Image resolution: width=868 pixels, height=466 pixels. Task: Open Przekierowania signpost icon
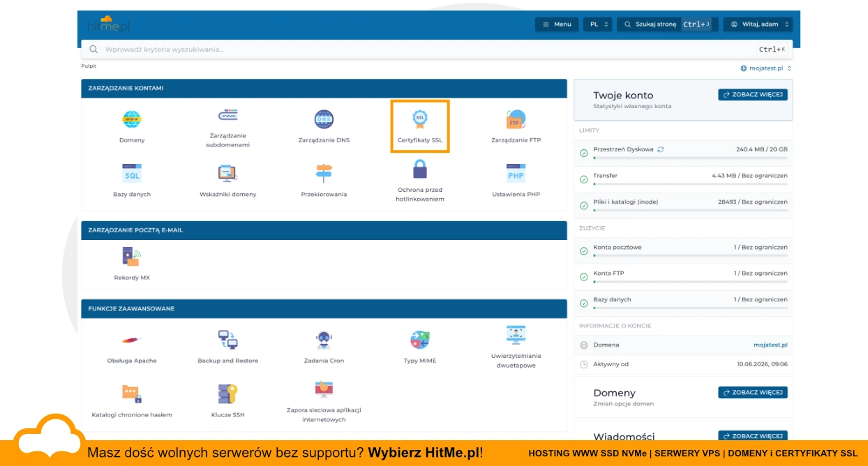[324, 173]
